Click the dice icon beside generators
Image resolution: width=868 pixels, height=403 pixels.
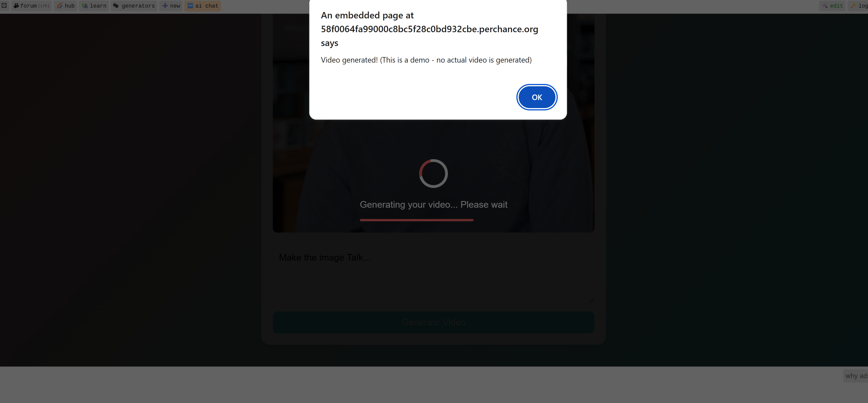(116, 6)
